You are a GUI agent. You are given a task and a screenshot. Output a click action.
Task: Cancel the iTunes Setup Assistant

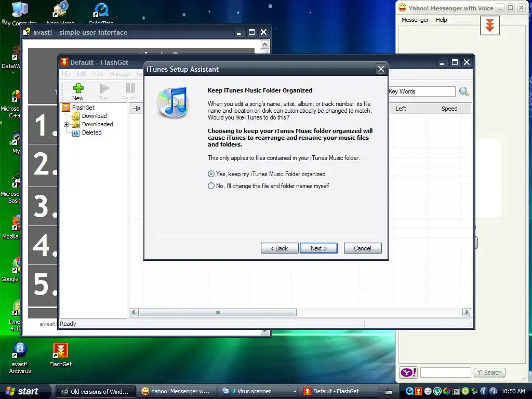pyautogui.click(x=362, y=248)
